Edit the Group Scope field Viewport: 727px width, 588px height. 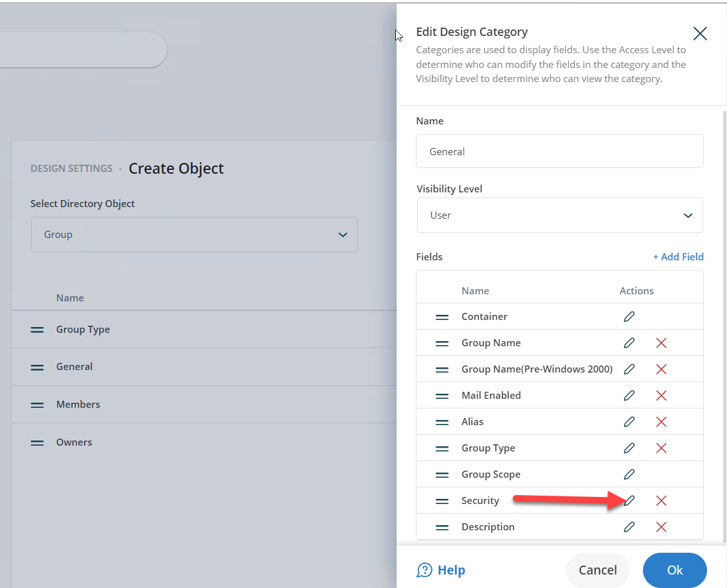click(629, 474)
